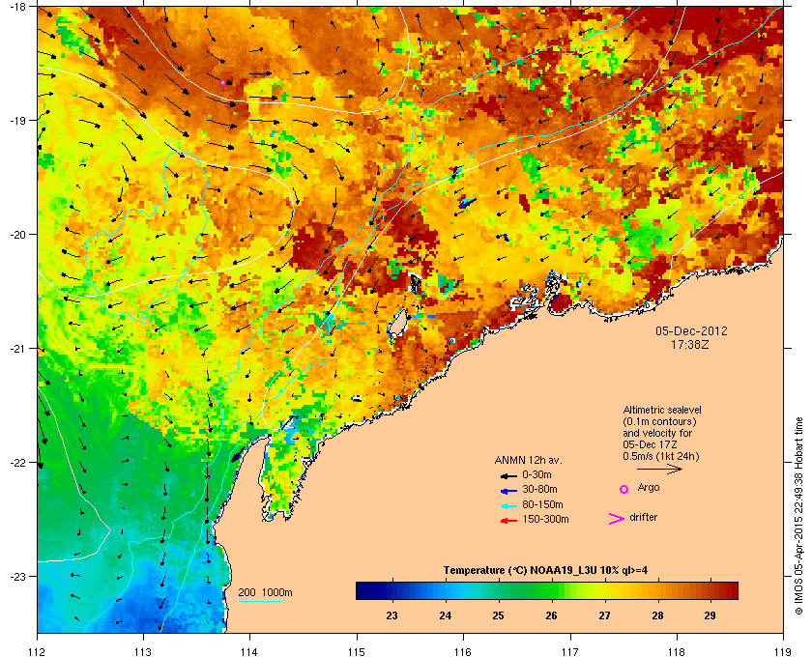Click the latitude axis label '-20'

click(x=16, y=235)
